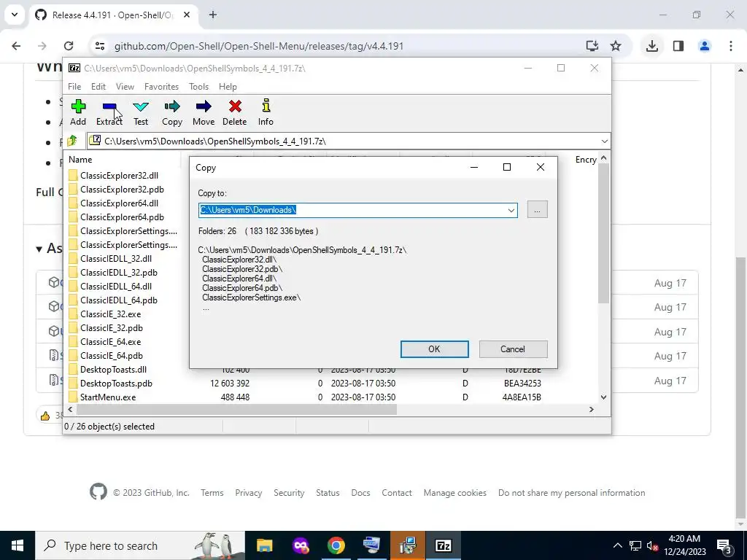Open the Privacy link in GitHub footer

pyautogui.click(x=249, y=493)
